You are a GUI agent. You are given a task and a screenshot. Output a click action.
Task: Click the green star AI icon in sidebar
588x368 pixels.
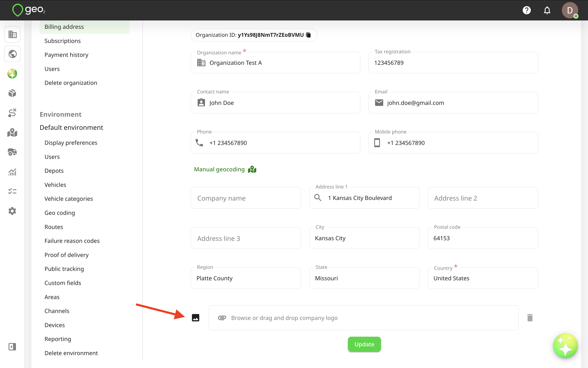pyautogui.click(x=12, y=74)
